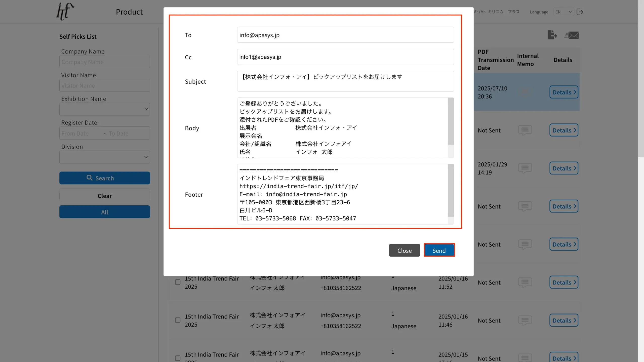The width and height of the screenshot is (644, 362).
Task: Tick checkbox for 2025/01/15 row
Action: tap(178, 358)
